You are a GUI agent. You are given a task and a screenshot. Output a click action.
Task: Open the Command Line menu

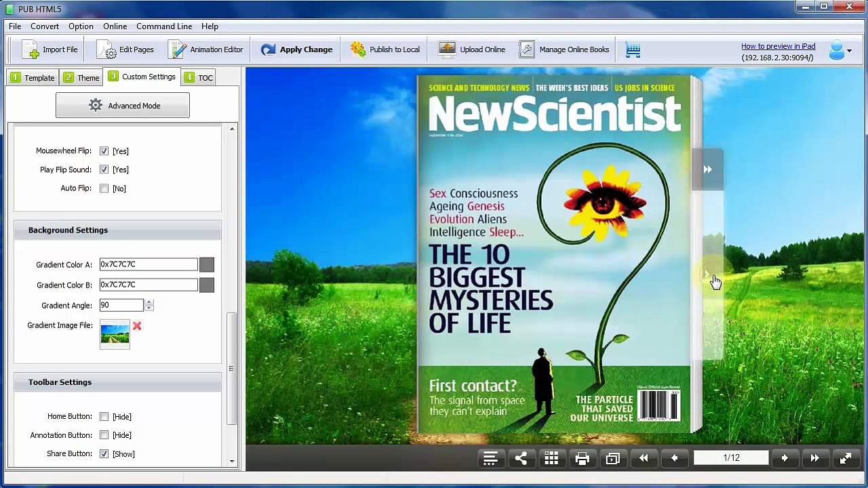pyautogui.click(x=164, y=26)
